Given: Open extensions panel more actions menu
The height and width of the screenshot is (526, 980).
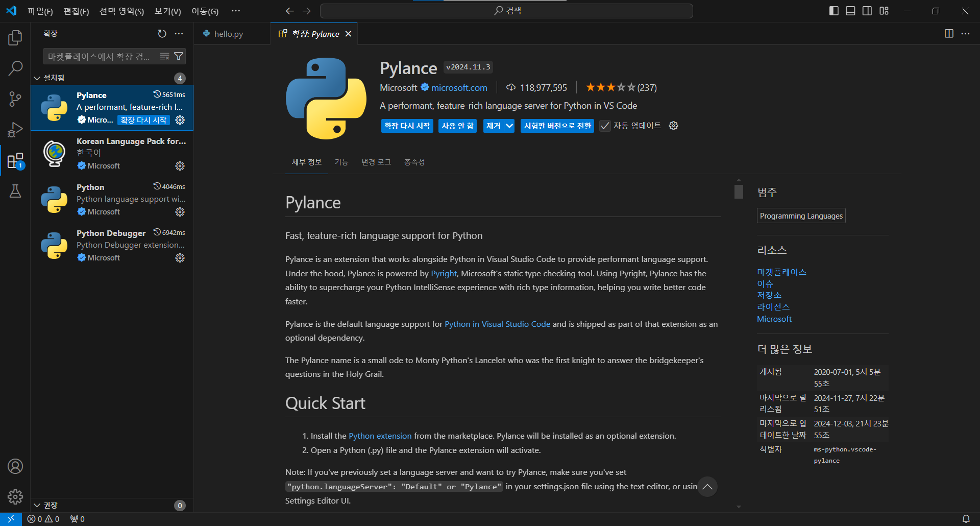Looking at the screenshot, I should (x=179, y=34).
